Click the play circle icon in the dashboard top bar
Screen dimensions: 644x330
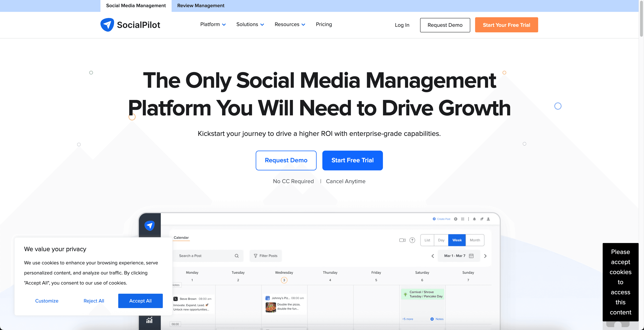click(x=456, y=219)
